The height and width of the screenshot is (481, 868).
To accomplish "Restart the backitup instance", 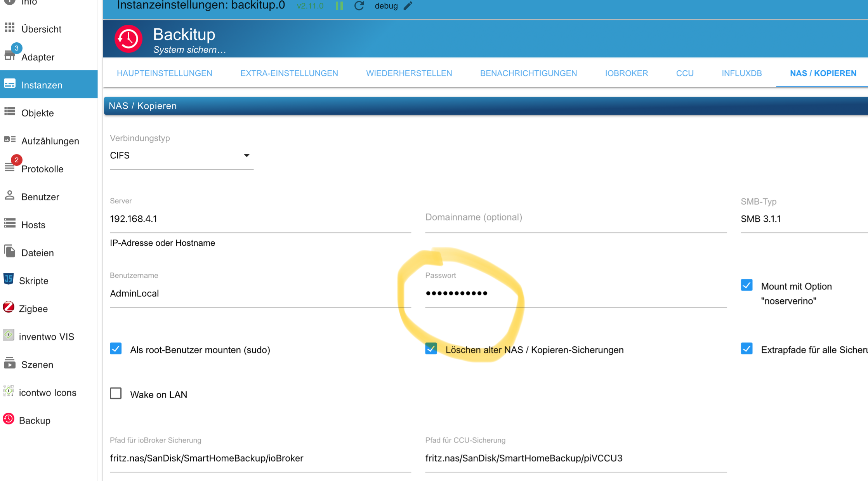I will (359, 6).
